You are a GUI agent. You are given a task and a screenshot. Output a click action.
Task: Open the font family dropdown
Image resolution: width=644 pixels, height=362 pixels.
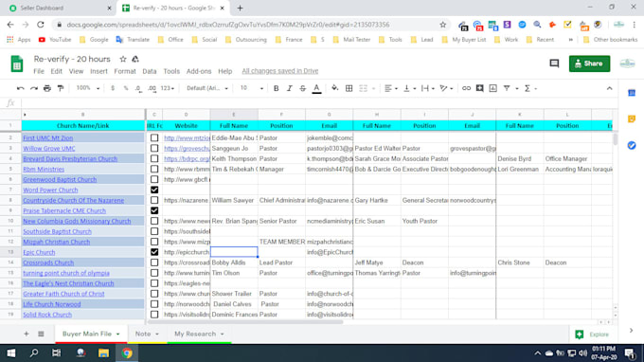click(207, 88)
